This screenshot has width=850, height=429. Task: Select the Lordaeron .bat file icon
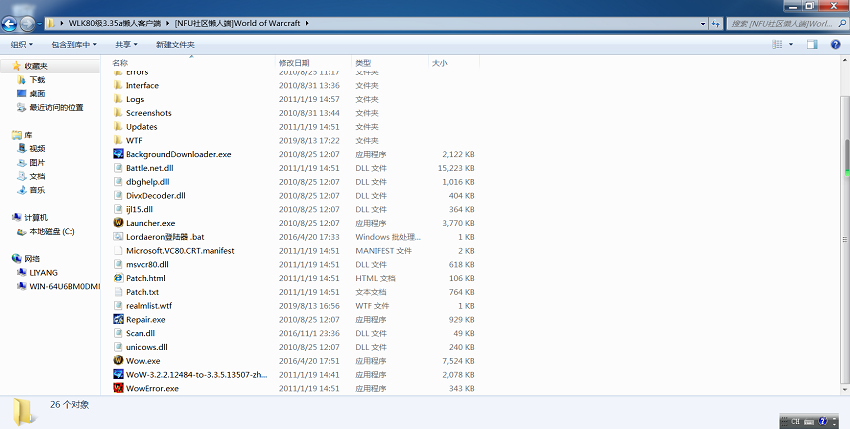click(x=118, y=236)
